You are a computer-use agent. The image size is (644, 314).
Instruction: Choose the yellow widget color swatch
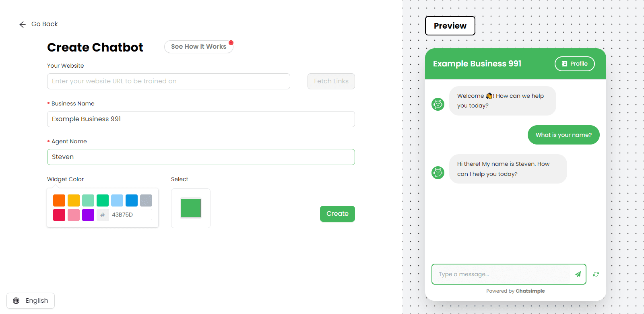point(74,200)
